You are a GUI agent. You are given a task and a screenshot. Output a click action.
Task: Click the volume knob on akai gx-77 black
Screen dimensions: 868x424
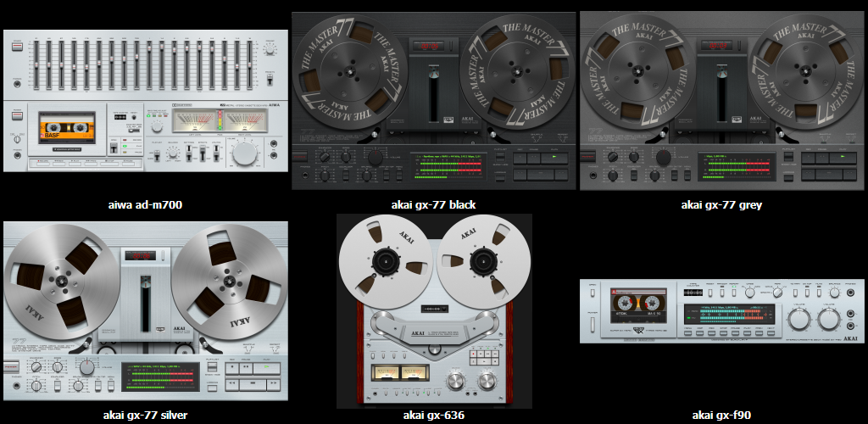pyautogui.click(x=375, y=158)
